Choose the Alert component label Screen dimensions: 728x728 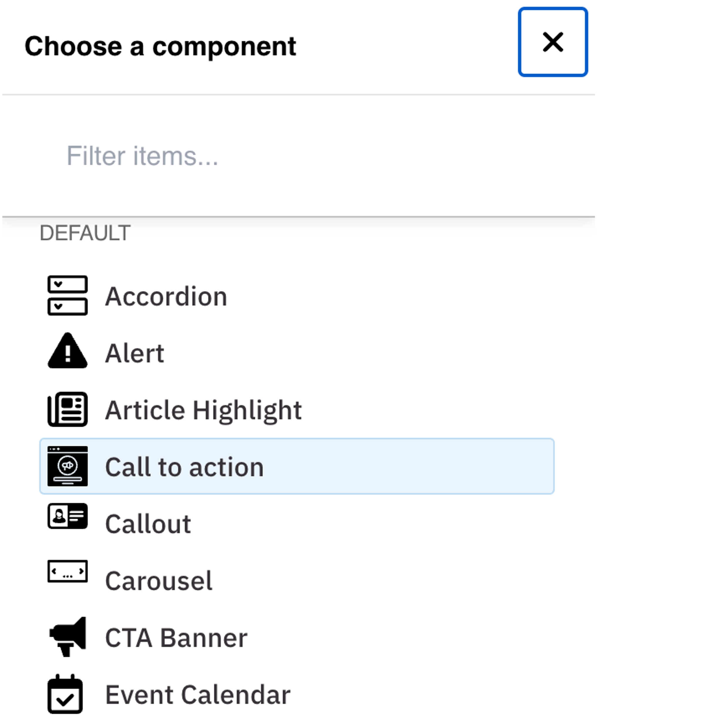pyautogui.click(x=134, y=354)
